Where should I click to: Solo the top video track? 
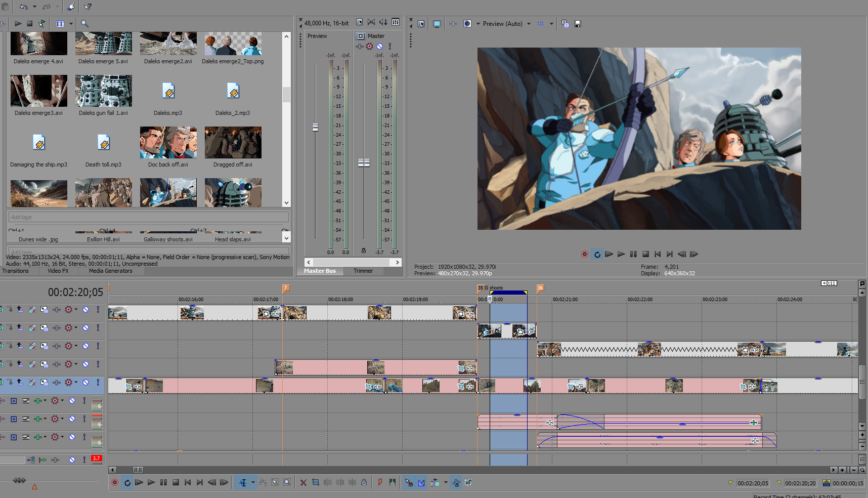coord(98,310)
